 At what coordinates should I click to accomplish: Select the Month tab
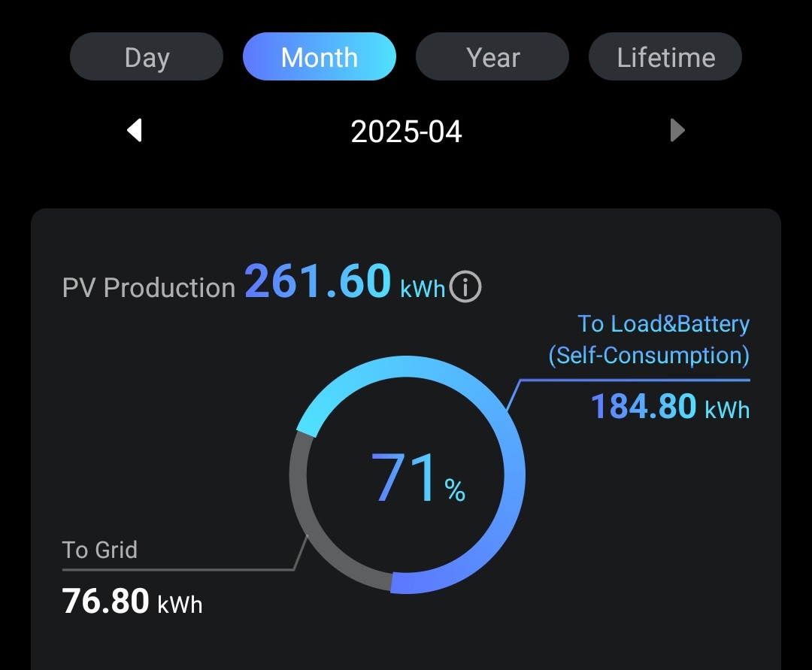point(320,56)
